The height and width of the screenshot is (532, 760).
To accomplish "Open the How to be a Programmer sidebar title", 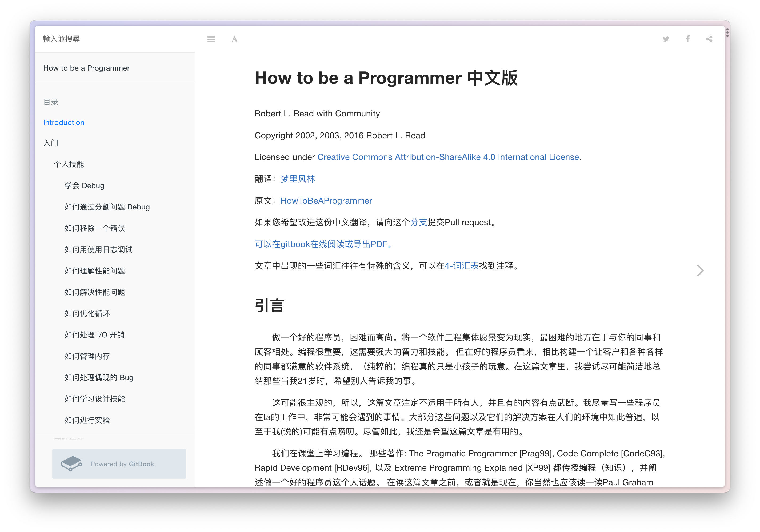I will coord(86,68).
